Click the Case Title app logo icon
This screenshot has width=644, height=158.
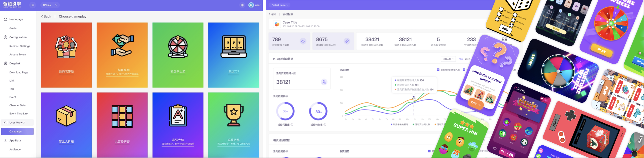(277, 24)
